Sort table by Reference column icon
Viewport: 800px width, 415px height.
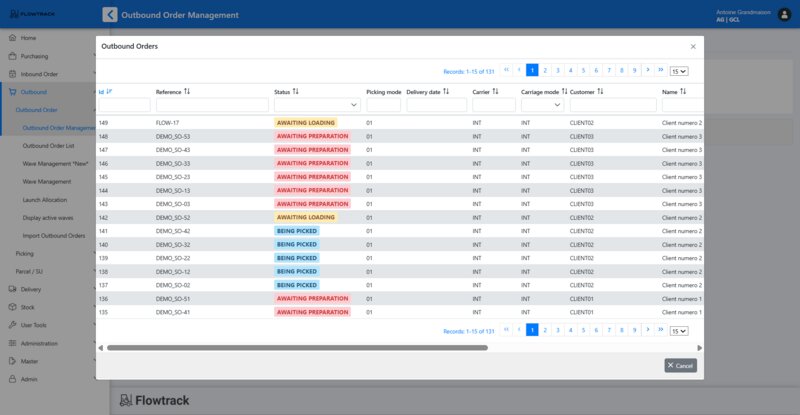(187, 91)
